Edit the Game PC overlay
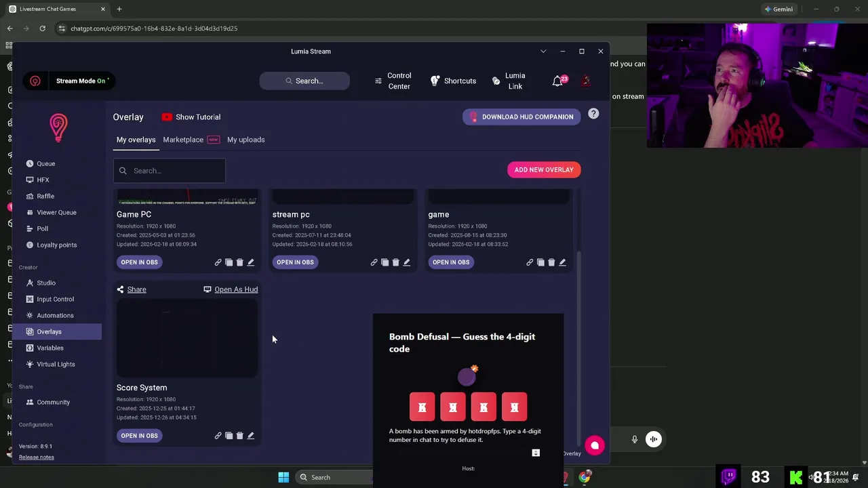 coord(250,262)
